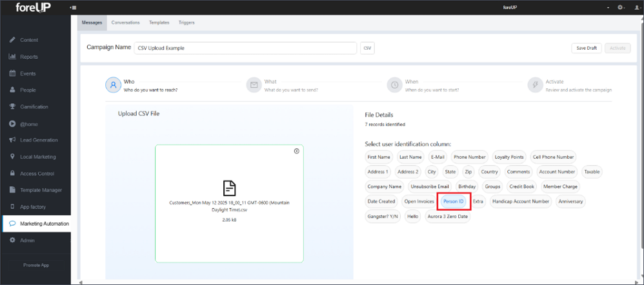Click the Content pencil icon in sidebar
Screen dimensions: 644x285
point(12,40)
